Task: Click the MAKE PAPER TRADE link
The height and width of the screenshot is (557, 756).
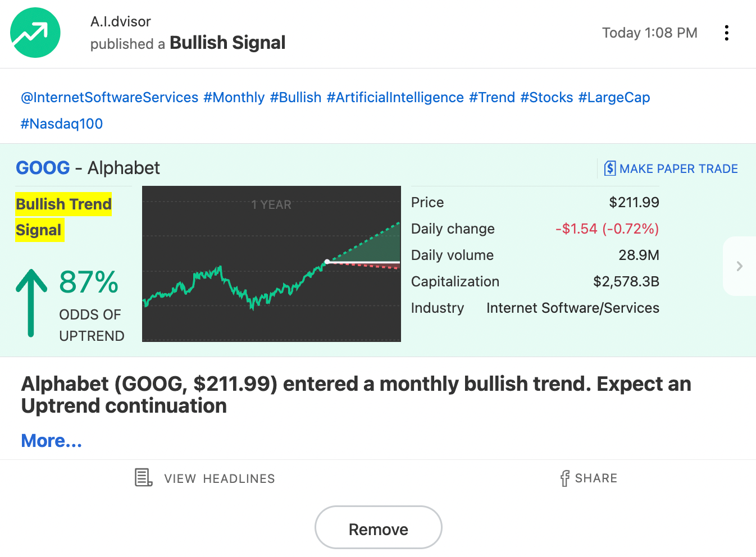Action: [x=678, y=168]
